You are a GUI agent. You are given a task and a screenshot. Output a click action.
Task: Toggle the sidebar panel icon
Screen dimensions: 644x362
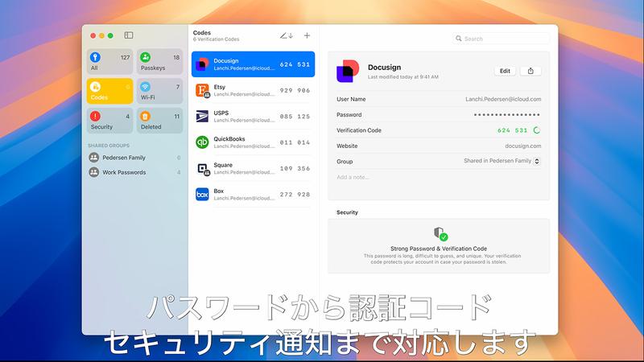[x=129, y=35]
